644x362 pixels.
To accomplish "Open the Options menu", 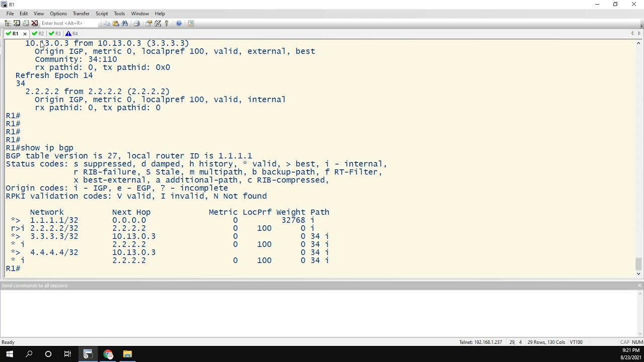I will pyautogui.click(x=58, y=14).
